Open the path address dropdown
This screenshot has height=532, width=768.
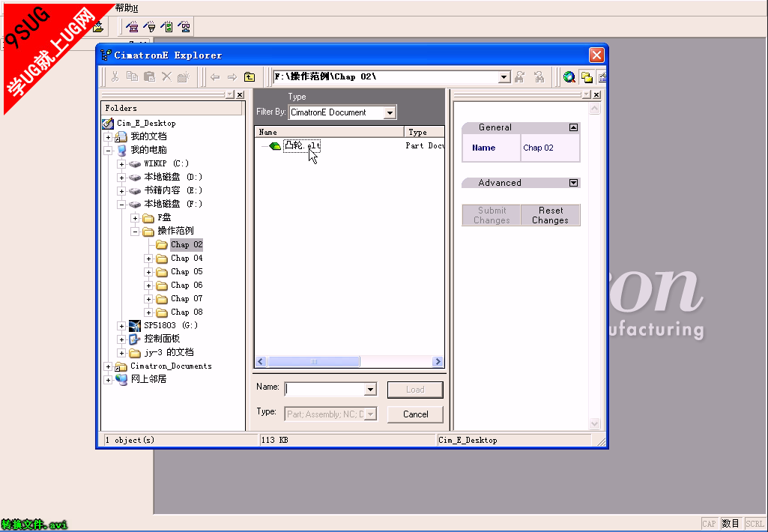click(504, 77)
